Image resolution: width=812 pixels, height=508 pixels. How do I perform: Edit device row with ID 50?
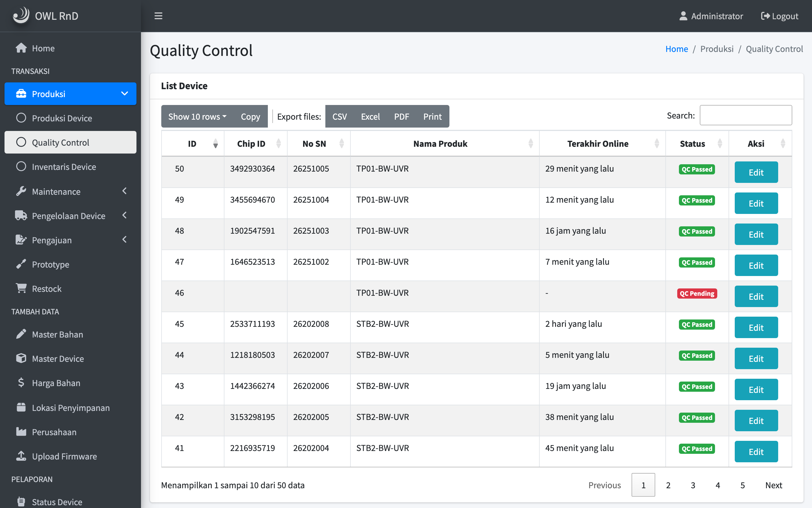coord(756,172)
